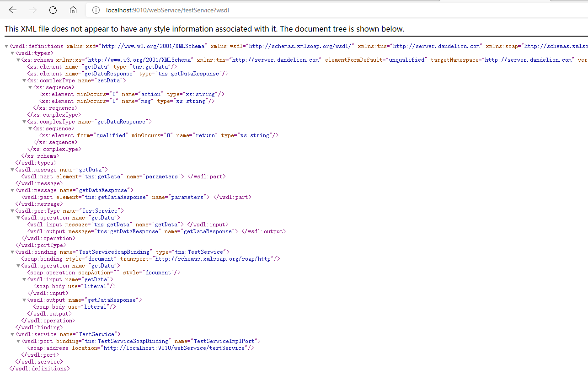Collapse wsdl:portType name="TestService" node
The height and width of the screenshot is (375, 588).
coord(12,211)
